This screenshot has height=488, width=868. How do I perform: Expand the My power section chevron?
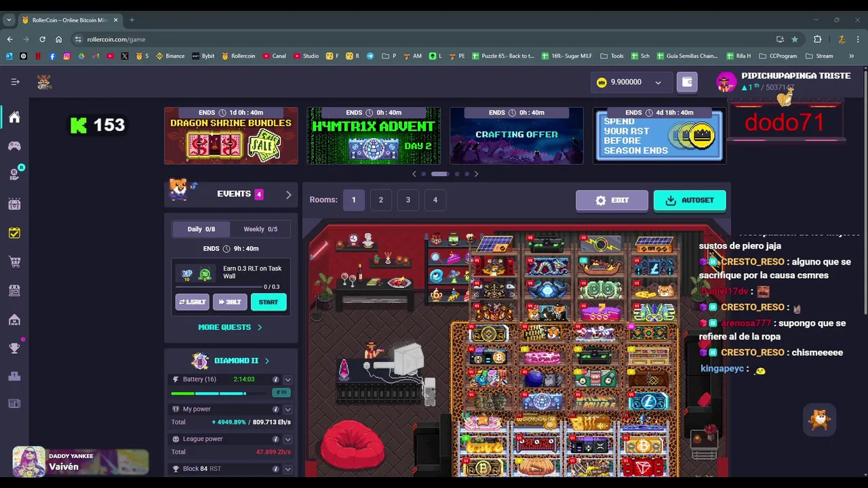[x=288, y=409]
